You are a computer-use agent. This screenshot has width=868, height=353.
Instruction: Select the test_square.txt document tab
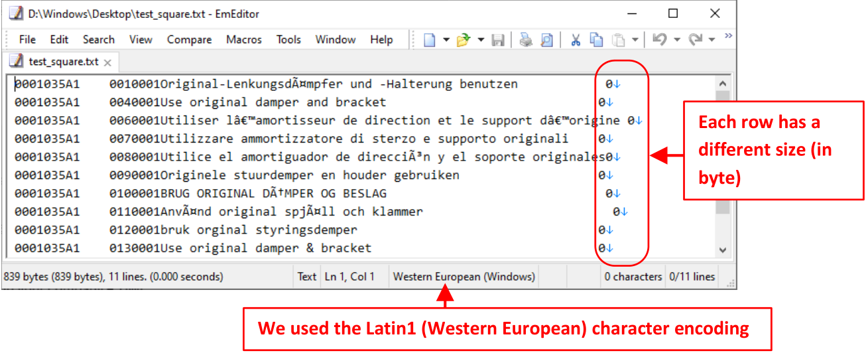[x=62, y=62]
